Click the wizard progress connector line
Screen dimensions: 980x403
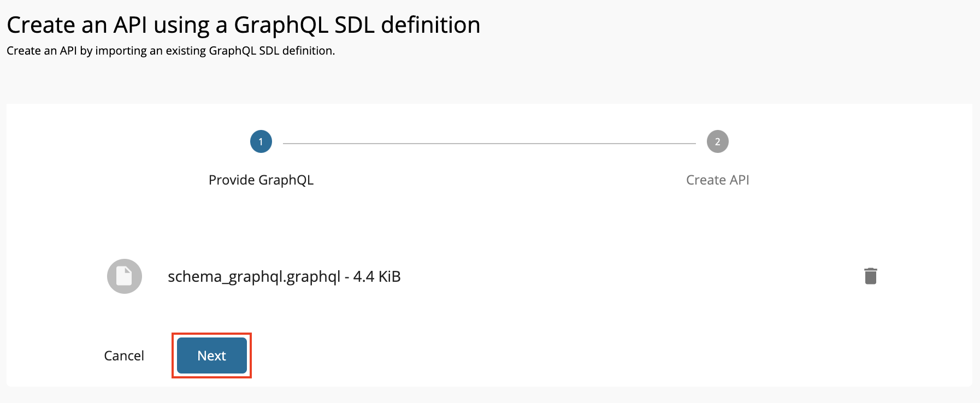click(489, 141)
